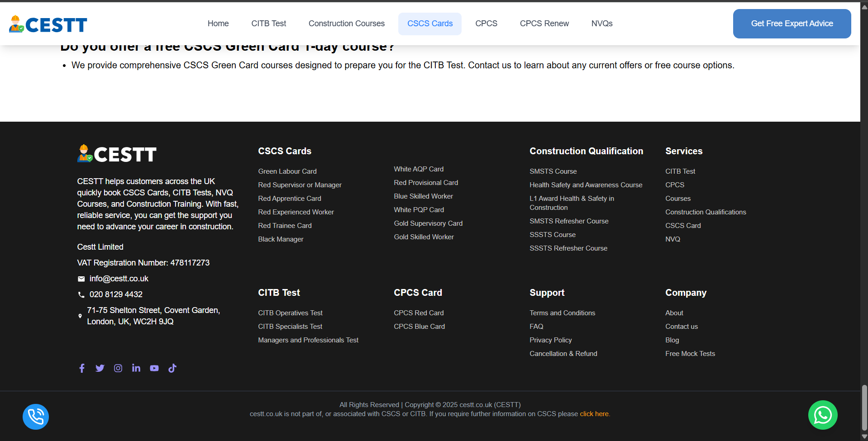Select the Instagram icon in footer
This screenshot has height=441, width=868.
(x=118, y=368)
